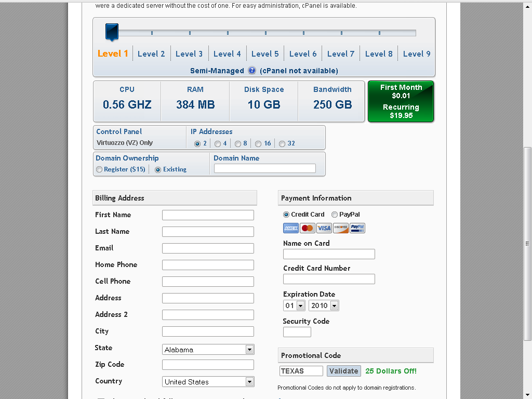Open the expiration month dropdown
Screen dimensions: 532x399
[294, 306]
